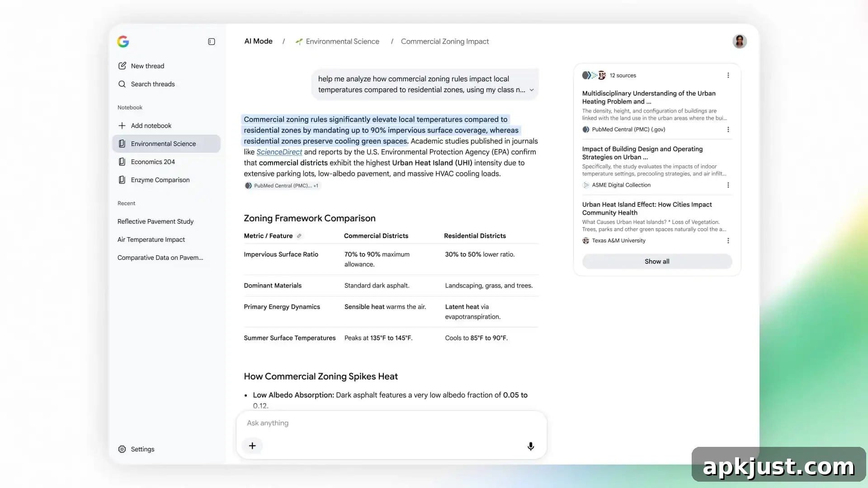This screenshot has width=868, height=488.
Task: Expand the truncated user prompt chevron
Action: click(532, 90)
